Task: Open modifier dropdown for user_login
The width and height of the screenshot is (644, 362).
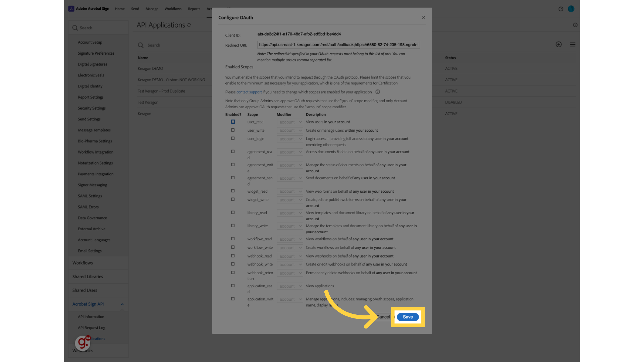Action: coord(290,139)
